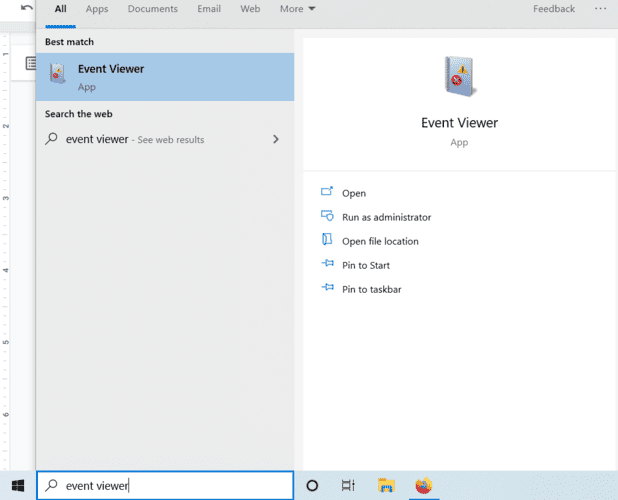618x500 pixels.
Task: Switch to Firefox on taskbar
Action: click(x=424, y=485)
